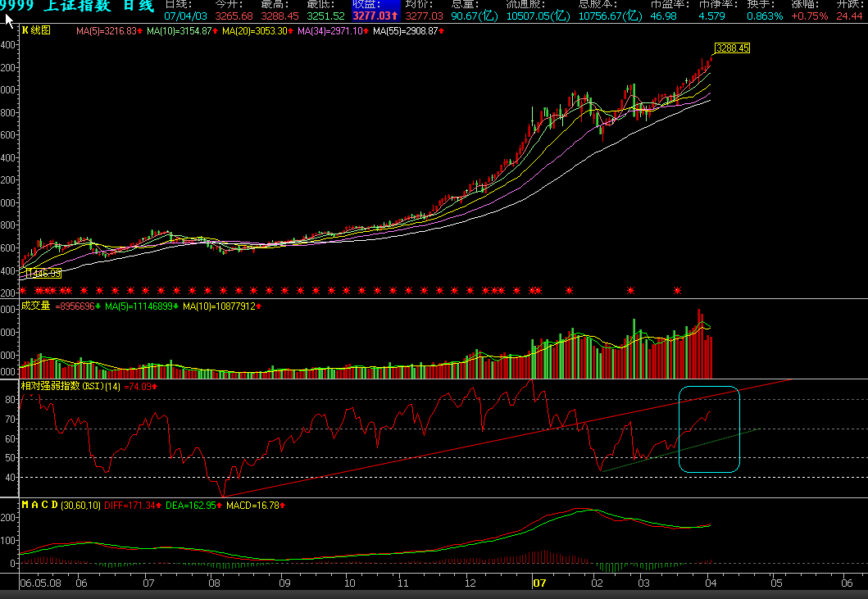Click the 02 month marker on time axis
Viewport: 868px width, 599px height.
point(598,583)
